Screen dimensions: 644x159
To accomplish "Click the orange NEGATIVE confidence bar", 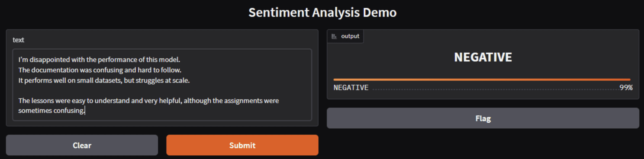I will click(482, 79).
